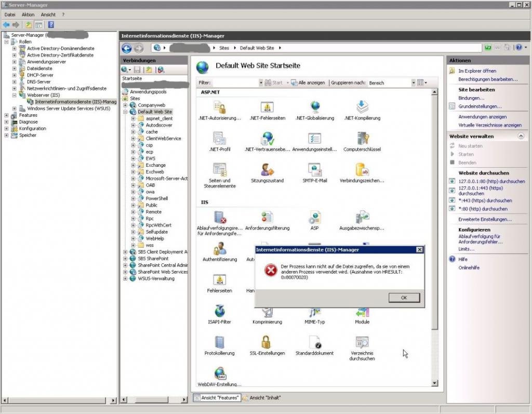Open the ISAPI-Filter feature icon
The width and height of the screenshot is (532, 414).
coord(220,311)
